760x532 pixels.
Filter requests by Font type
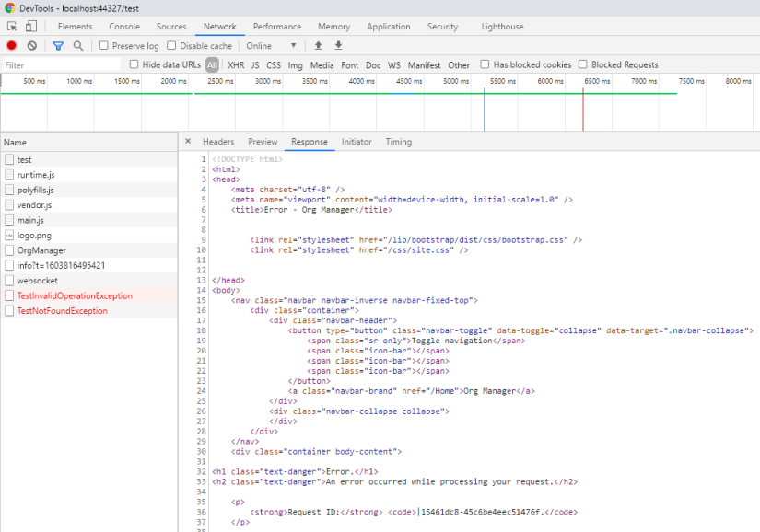[x=350, y=64]
